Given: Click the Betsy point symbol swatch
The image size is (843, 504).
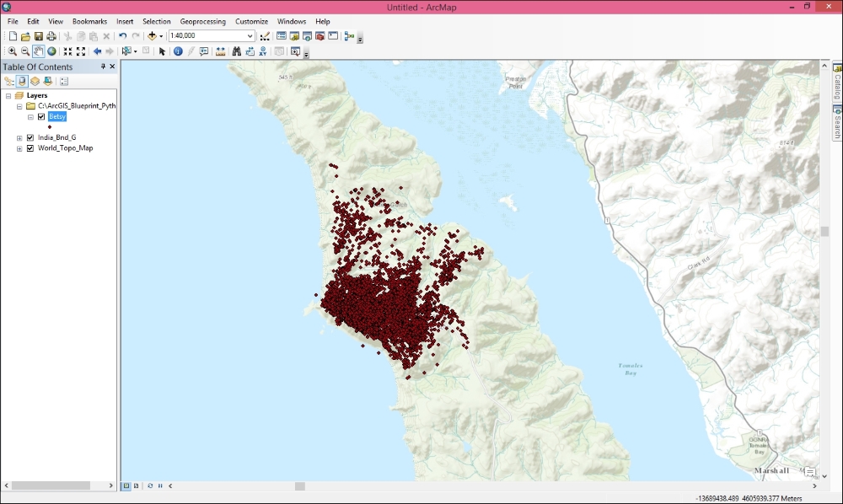Looking at the screenshot, I should pyautogui.click(x=50, y=126).
